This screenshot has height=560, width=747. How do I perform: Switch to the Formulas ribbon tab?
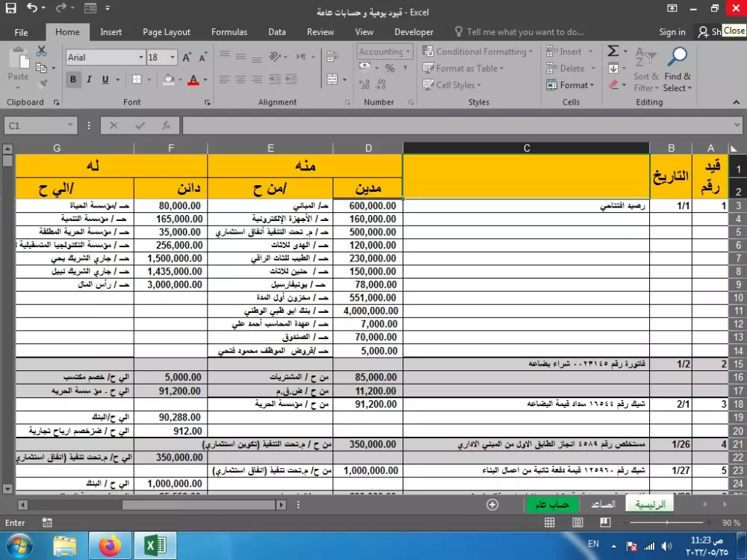tap(229, 32)
